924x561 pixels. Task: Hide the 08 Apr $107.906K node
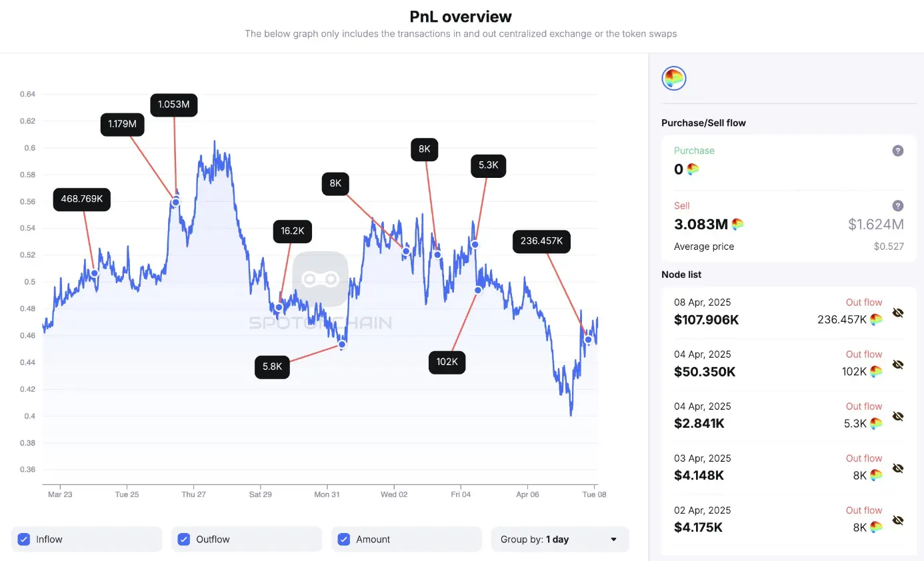(x=897, y=313)
